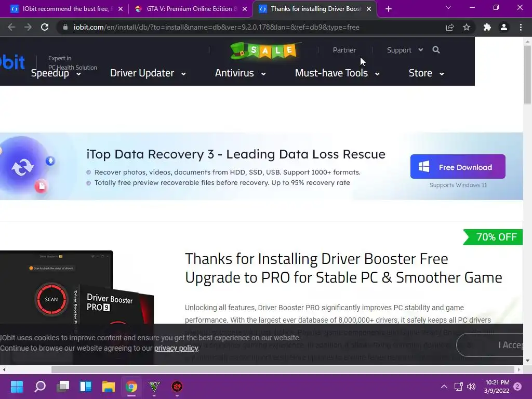Click the horizontal scrollbar thumb
532x399 pixels.
283,369
